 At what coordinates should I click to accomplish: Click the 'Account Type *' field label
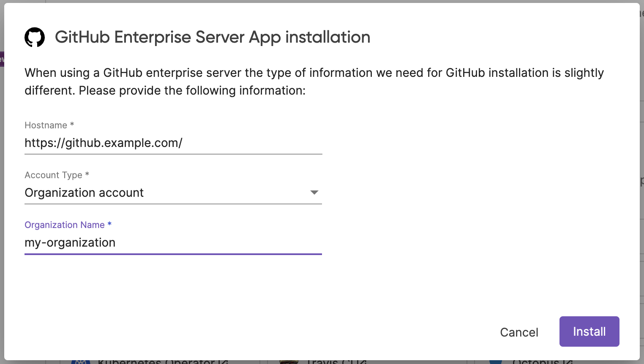coord(57,175)
